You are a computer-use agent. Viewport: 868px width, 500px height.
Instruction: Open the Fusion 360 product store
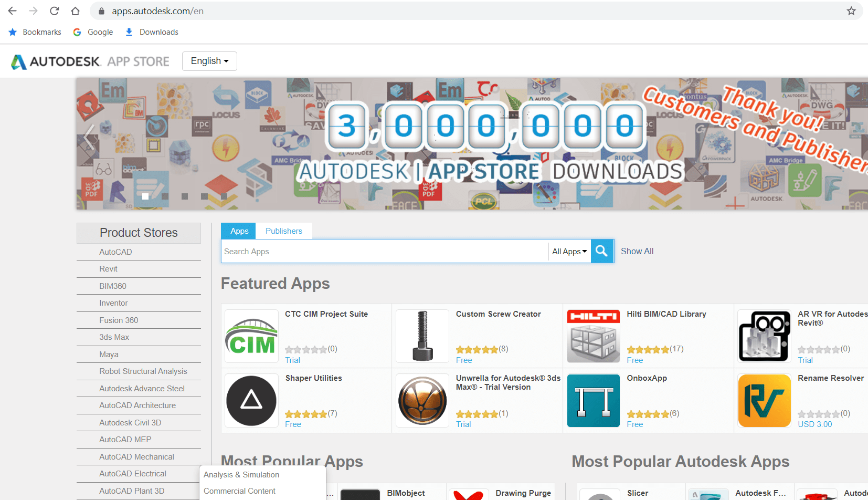(139, 320)
